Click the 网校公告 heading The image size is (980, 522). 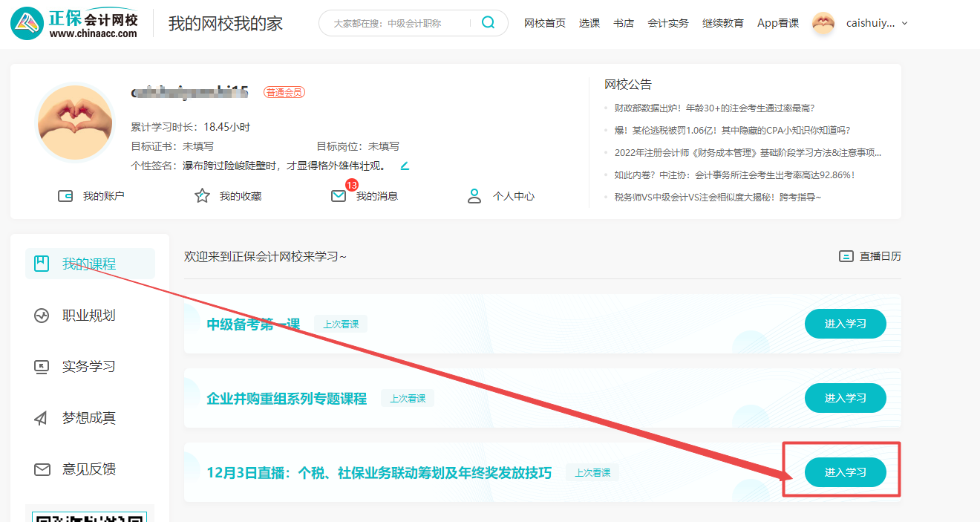click(x=628, y=85)
